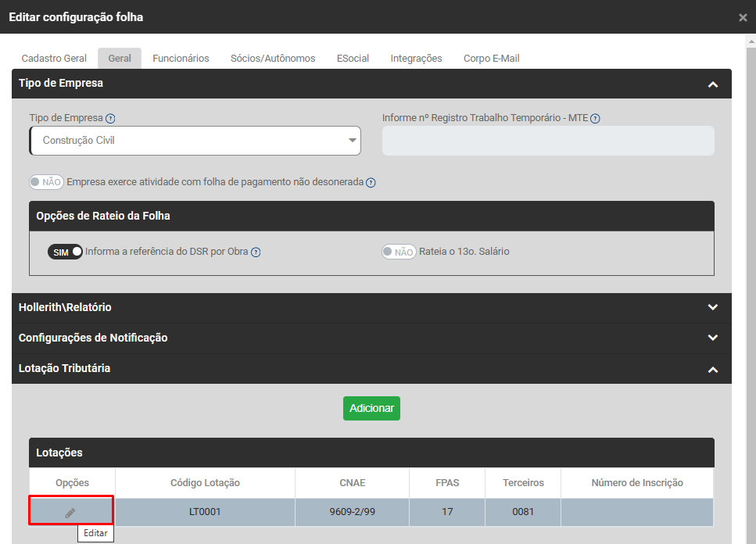Click the Número de Inscrição column header

pyautogui.click(x=637, y=483)
